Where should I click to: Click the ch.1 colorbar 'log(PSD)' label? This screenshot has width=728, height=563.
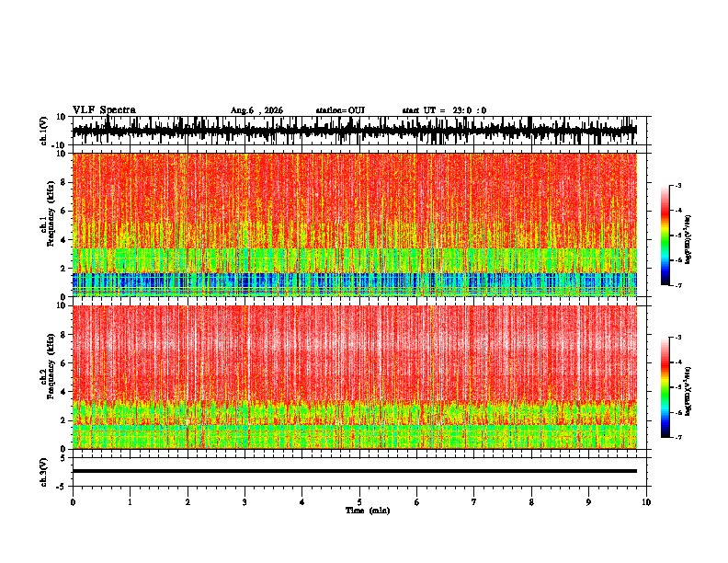[x=688, y=239]
